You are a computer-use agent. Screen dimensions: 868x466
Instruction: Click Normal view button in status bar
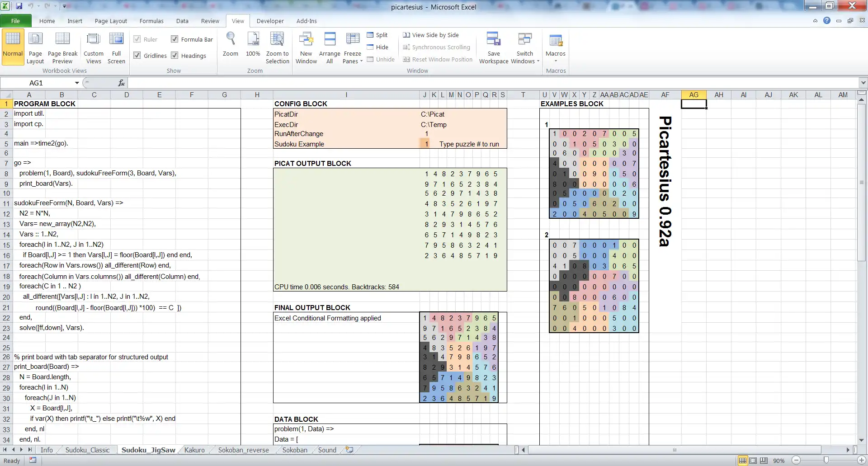pyautogui.click(x=743, y=461)
